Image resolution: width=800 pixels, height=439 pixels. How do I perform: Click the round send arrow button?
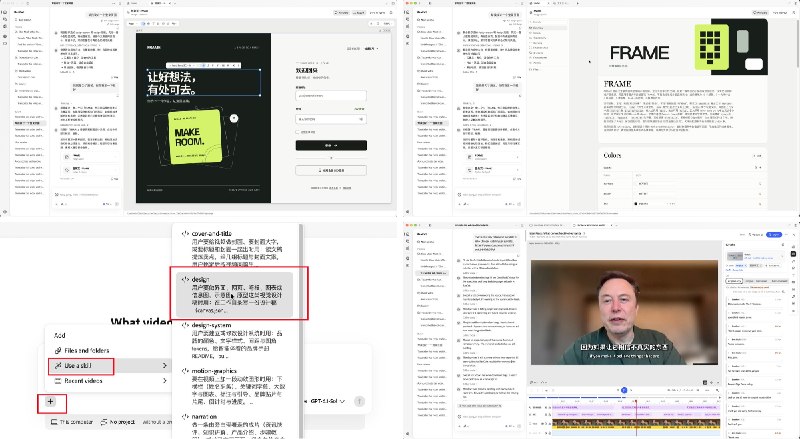coord(359,401)
